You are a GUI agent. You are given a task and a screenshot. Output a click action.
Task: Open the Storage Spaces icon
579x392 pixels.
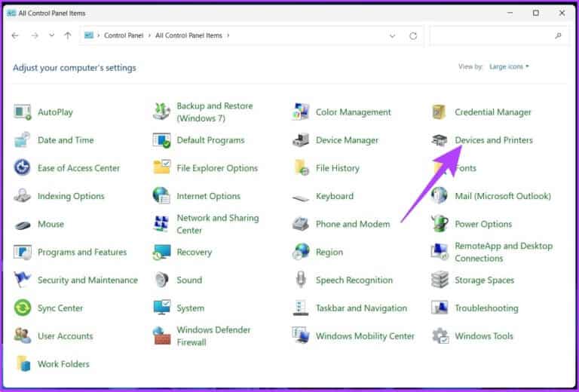[x=440, y=280]
